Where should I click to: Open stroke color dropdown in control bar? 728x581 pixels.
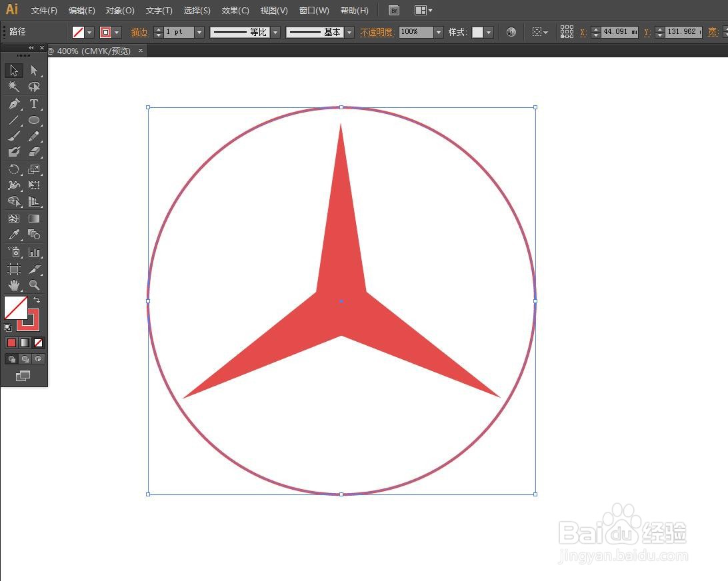pos(117,32)
